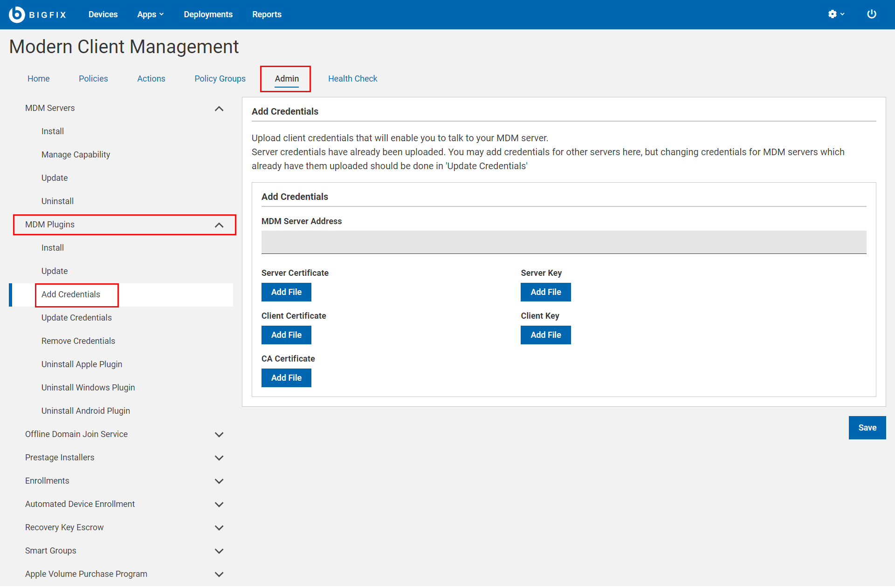Click the power logout icon
Screen dimensions: 895x588
click(871, 14)
